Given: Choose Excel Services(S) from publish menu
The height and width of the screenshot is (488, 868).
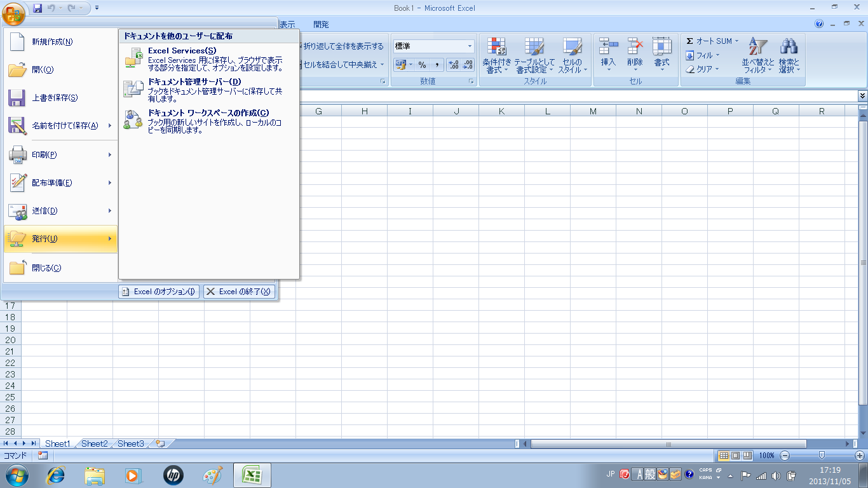Looking at the screenshot, I should pyautogui.click(x=182, y=50).
